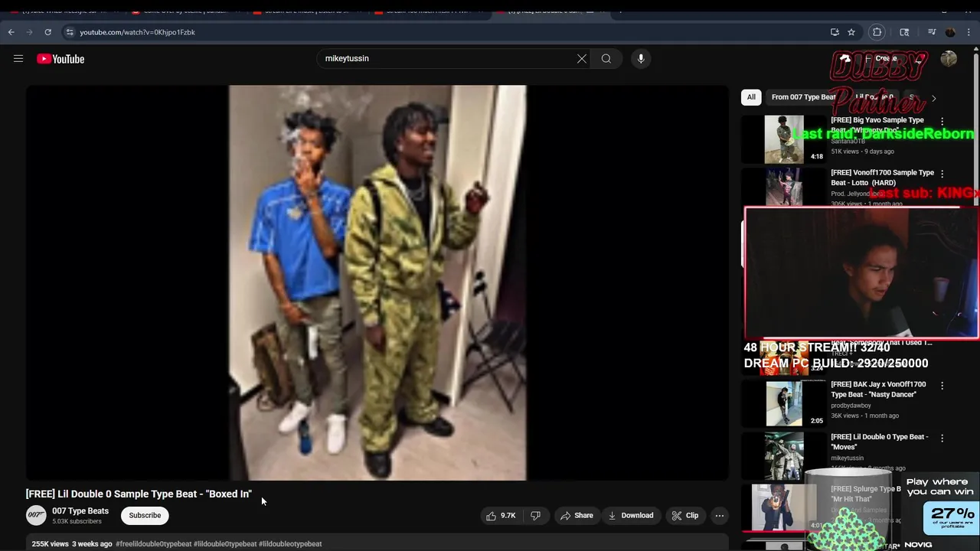The image size is (980, 551).
Task: Open the Lil Double 0 Moves thumbnail
Action: [784, 456]
